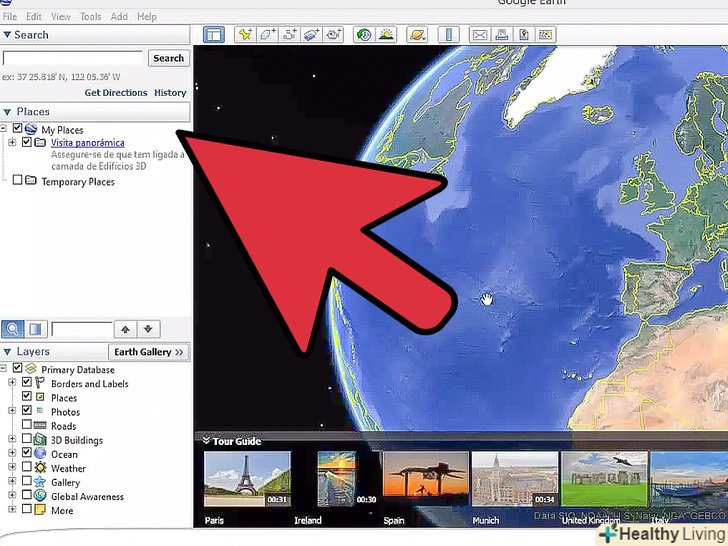Expand the Visita panorâmica folder

(12, 142)
